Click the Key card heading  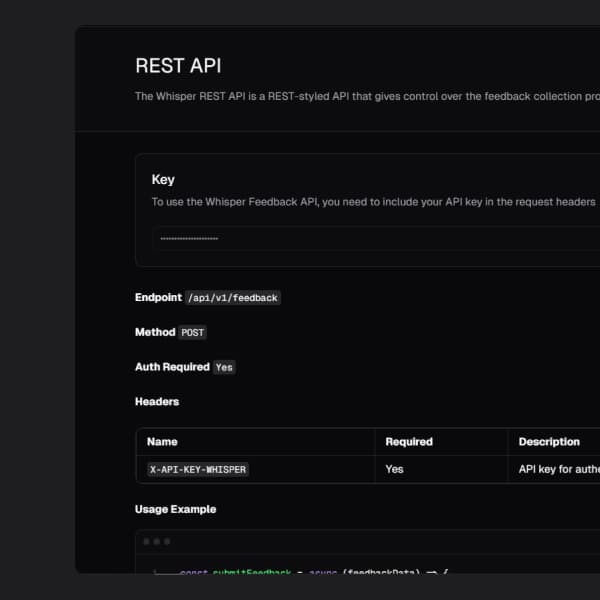[163, 180]
